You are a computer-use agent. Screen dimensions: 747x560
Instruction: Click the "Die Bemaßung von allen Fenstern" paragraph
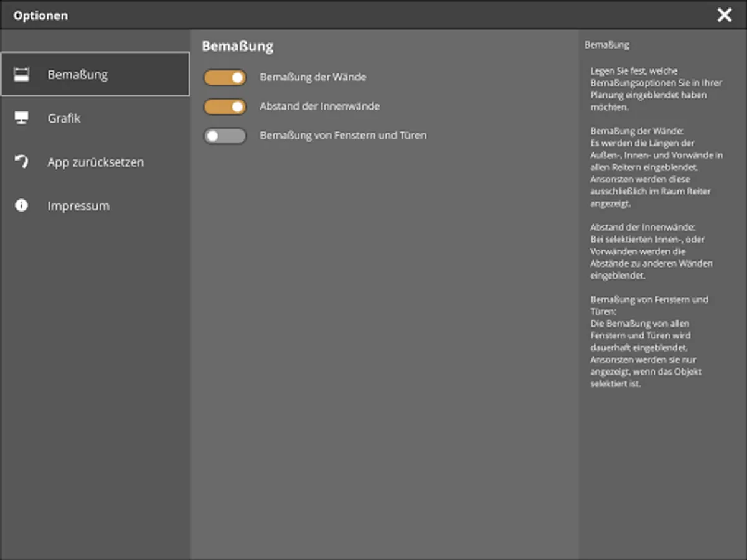647,353
